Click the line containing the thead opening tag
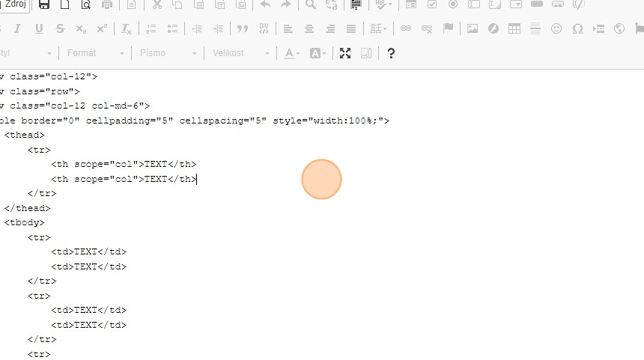The image size is (644, 360). click(x=25, y=135)
